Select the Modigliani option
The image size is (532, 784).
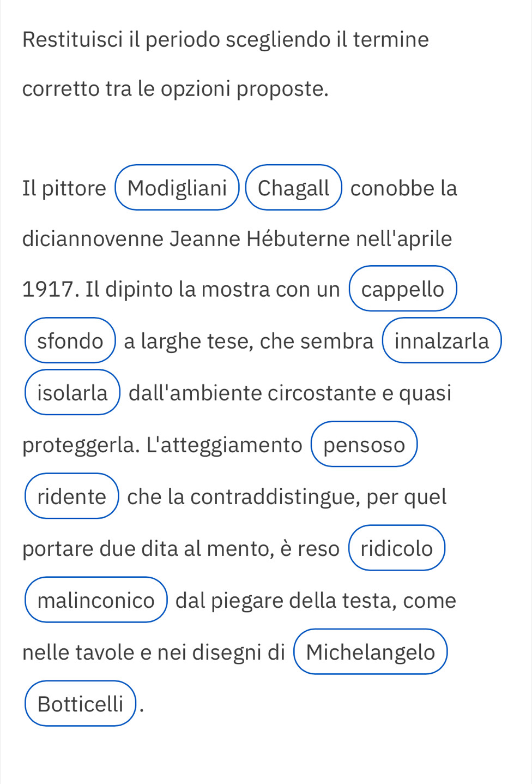click(x=177, y=188)
